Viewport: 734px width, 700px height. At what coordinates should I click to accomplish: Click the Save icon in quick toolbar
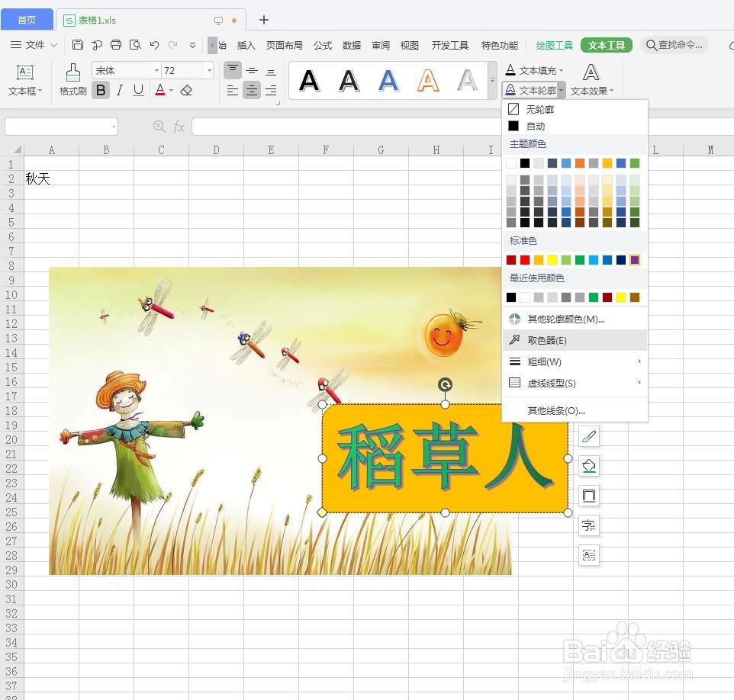[x=78, y=45]
